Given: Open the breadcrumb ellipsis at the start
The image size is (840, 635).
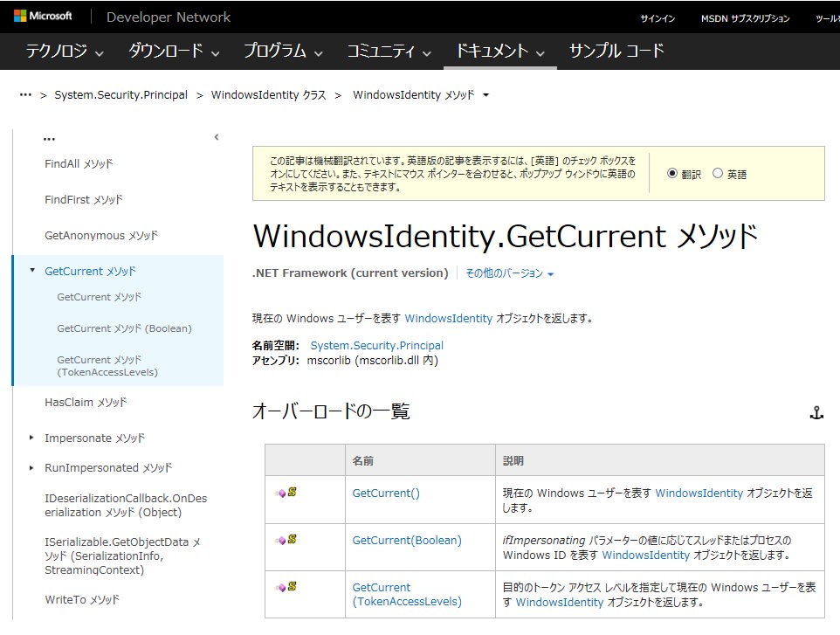Looking at the screenshot, I should pos(25,95).
